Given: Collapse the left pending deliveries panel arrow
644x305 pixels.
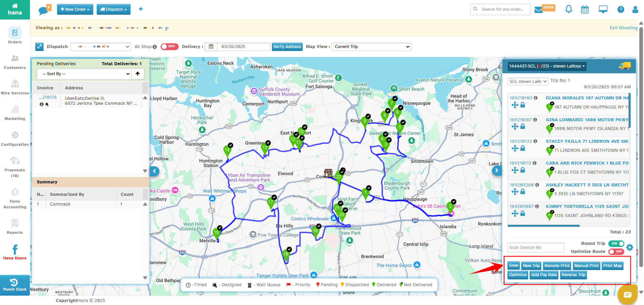Looking at the screenshot, I should click(x=154, y=171).
